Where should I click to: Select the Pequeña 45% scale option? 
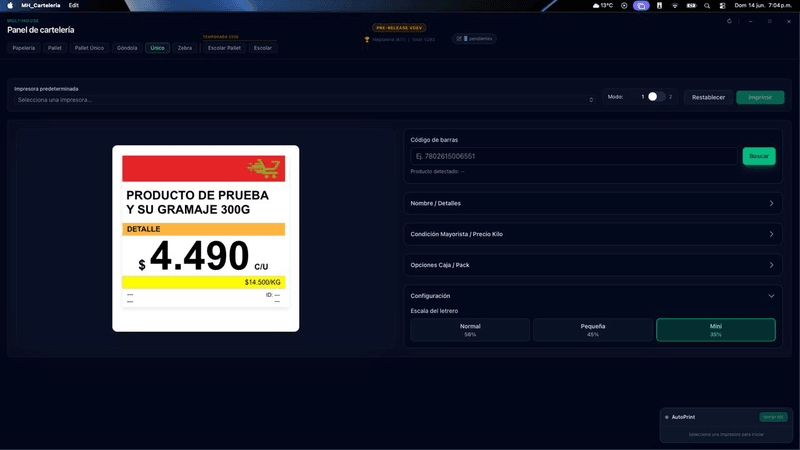(593, 330)
